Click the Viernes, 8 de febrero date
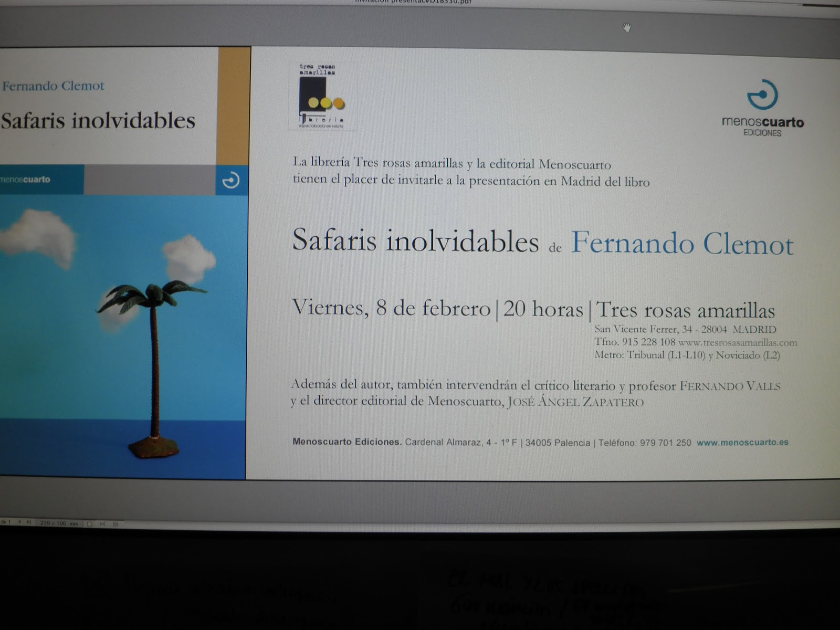The height and width of the screenshot is (630, 840). tap(391, 308)
